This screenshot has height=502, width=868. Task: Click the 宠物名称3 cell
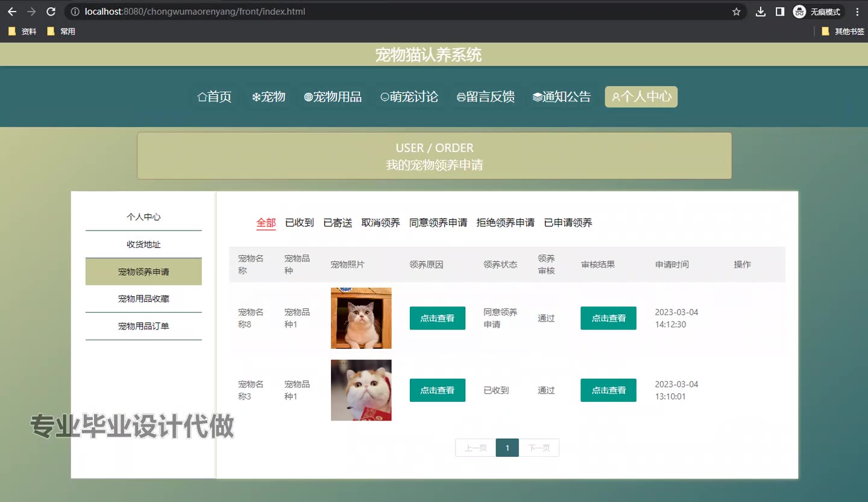pos(251,390)
